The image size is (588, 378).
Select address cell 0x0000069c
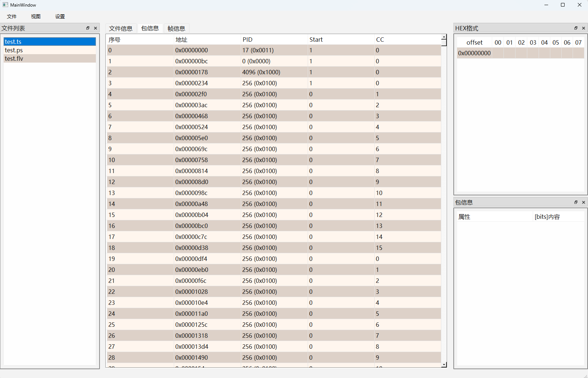tap(207, 149)
